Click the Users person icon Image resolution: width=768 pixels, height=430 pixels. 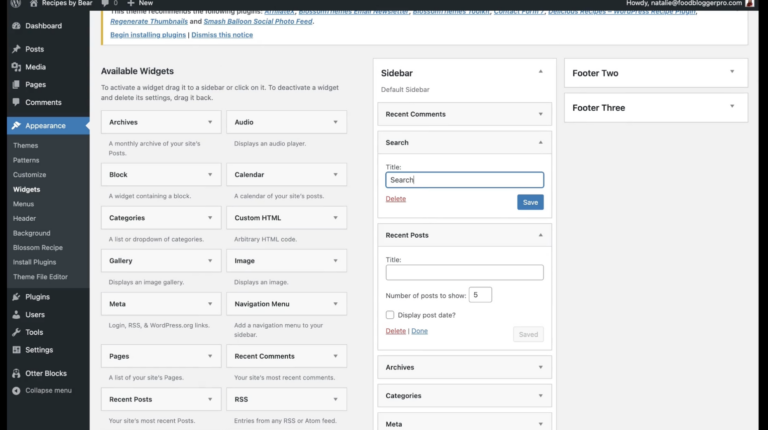(x=16, y=314)
